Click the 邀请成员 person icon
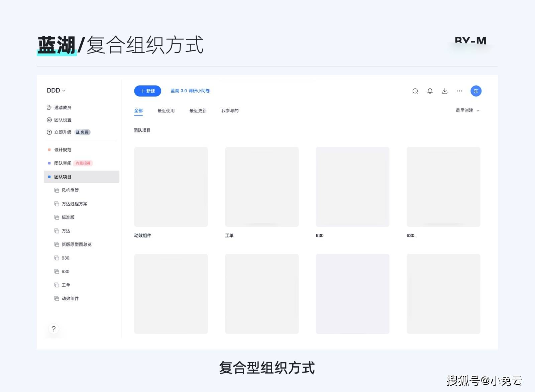Viewport: 535px width, 392px height. coord(49,107)
